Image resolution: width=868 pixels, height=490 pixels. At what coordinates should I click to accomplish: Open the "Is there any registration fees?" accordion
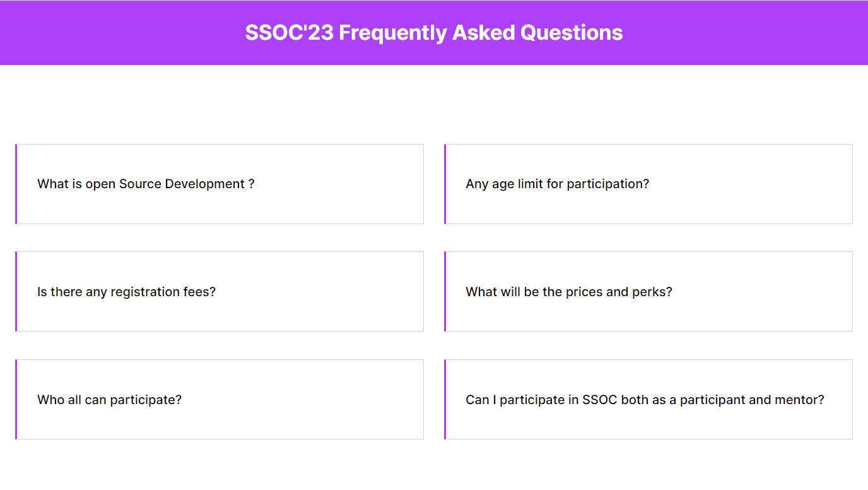(220, 292)
